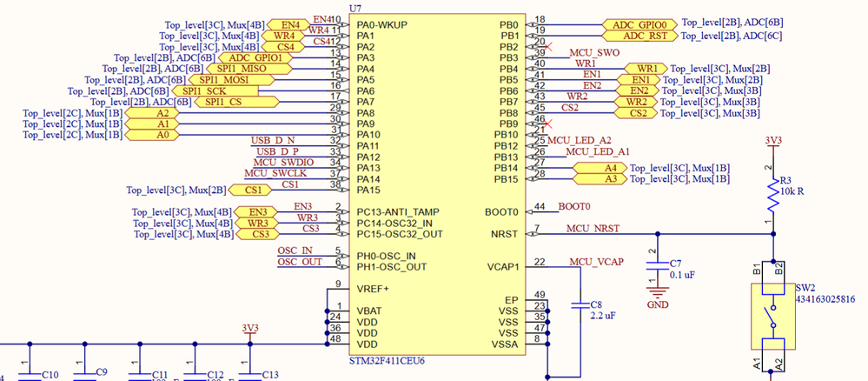This screenshot has width=868, height=381.
Task: Click the yellow CS2 port symbol
Action: point(636,113)
